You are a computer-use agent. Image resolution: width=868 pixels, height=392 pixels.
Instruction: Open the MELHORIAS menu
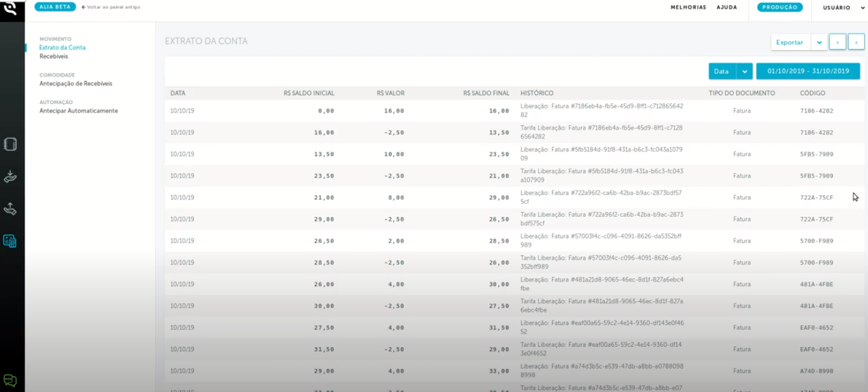point(689,7)
